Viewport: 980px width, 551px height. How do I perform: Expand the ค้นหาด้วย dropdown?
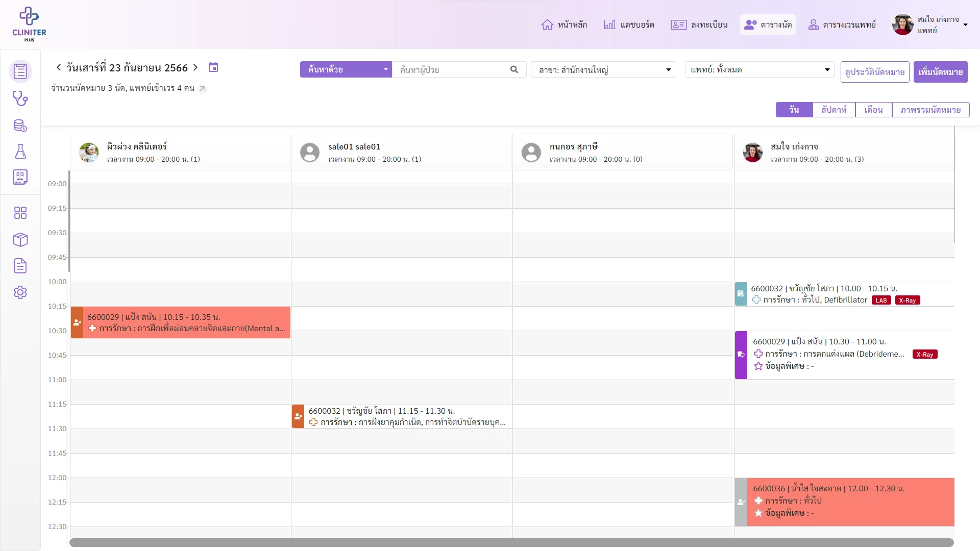346,69
